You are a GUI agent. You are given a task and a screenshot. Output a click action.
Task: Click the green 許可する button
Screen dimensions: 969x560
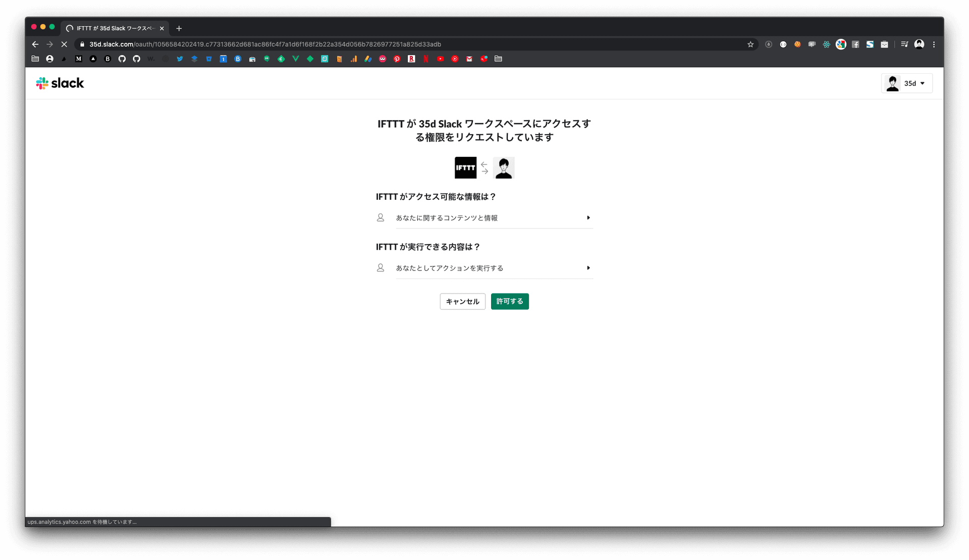510,301
